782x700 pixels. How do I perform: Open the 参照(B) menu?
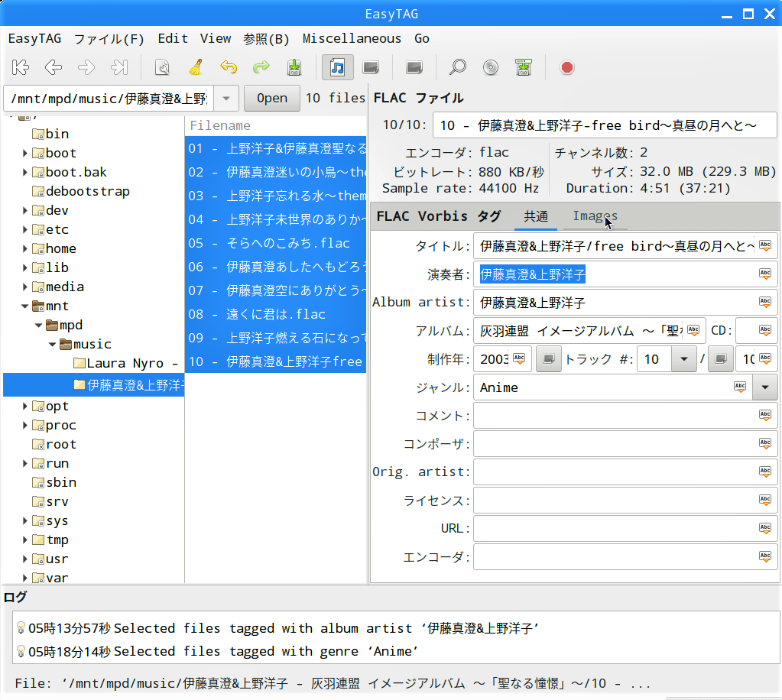[x=266, y=38]
